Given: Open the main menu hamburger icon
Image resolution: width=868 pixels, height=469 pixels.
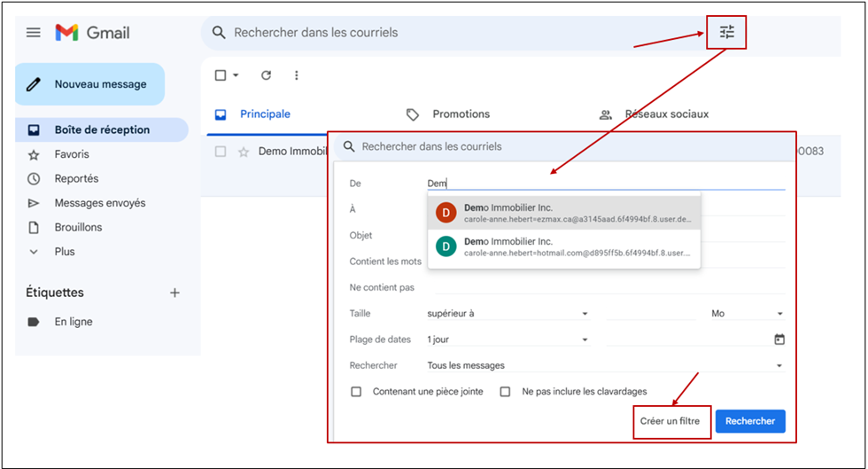Looking at the screenshot, I should tap(34, 33).
